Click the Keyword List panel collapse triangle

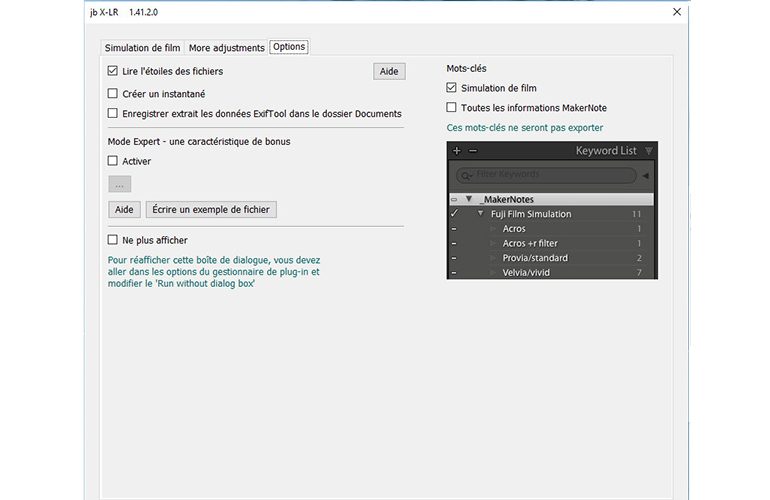(x=648, y=151)
